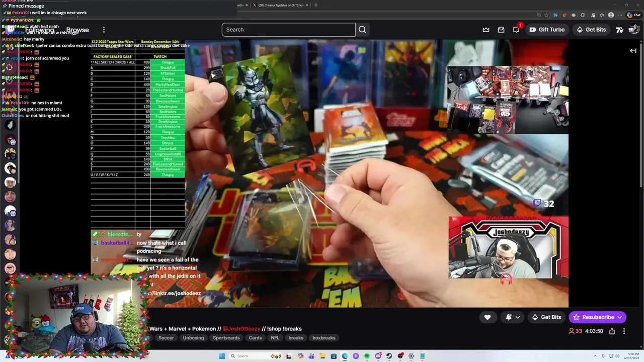The width and height of the screenshot is (644, 362).
Task: Open the Twitch Prime loot crown icon
Action: [x=486, y=30]
